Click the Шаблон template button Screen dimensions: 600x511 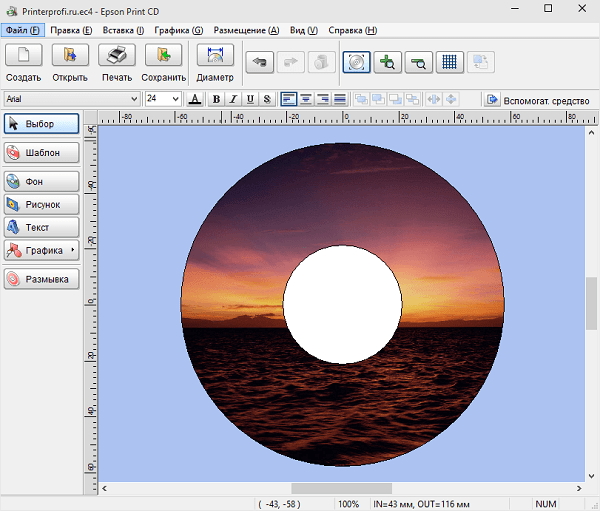coord(41,152)
